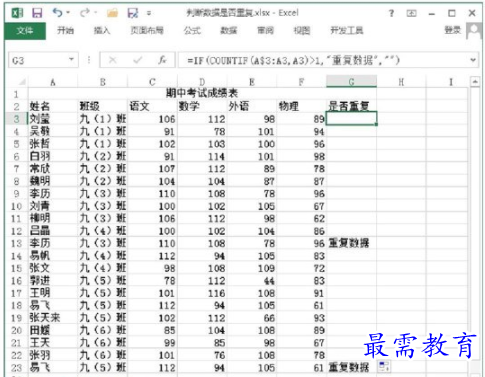The width and height of the screenshot is (485, 377).
Task: Select 王明's 数学 score 116
Action: (202, 293)
